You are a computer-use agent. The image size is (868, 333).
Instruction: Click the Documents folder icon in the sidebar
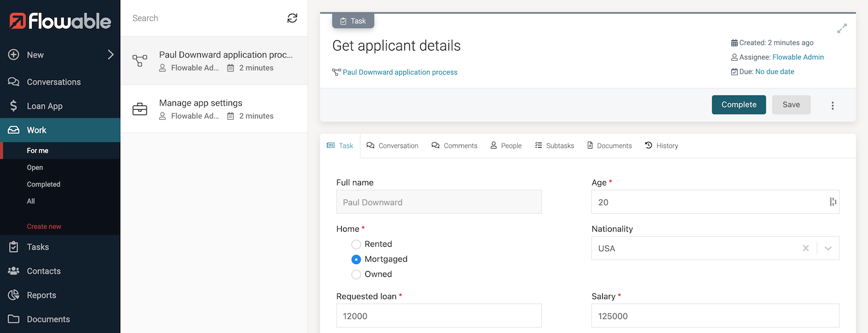pos(13,319)
